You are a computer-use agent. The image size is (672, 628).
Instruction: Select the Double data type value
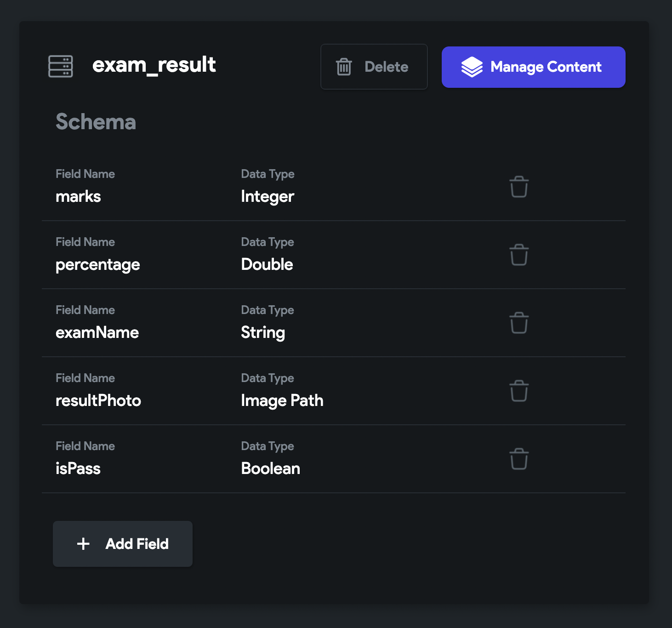tap(267, 264)
